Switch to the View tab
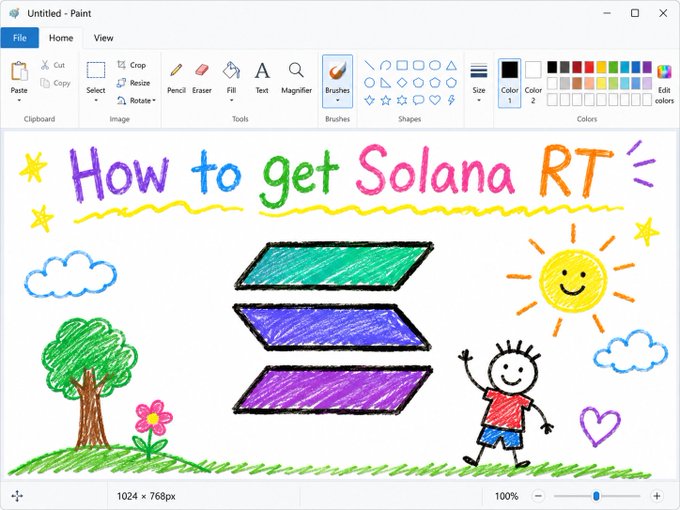This screenshot has height=510, width=680. point(103,38)
